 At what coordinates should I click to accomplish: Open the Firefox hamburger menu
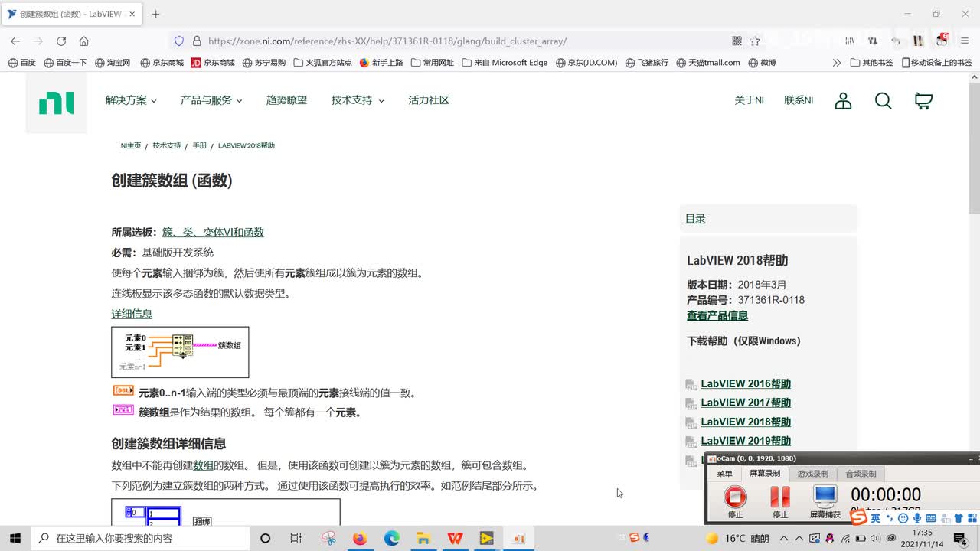[x=965, y=41]
